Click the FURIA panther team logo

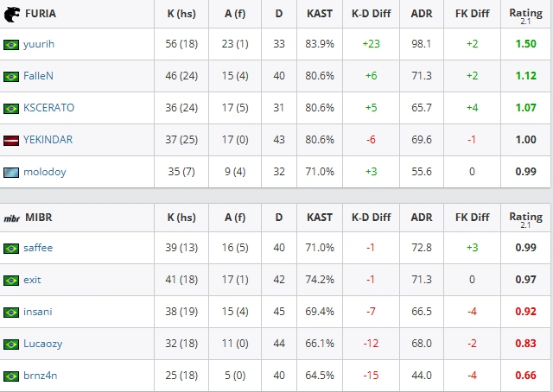[11, 15]
